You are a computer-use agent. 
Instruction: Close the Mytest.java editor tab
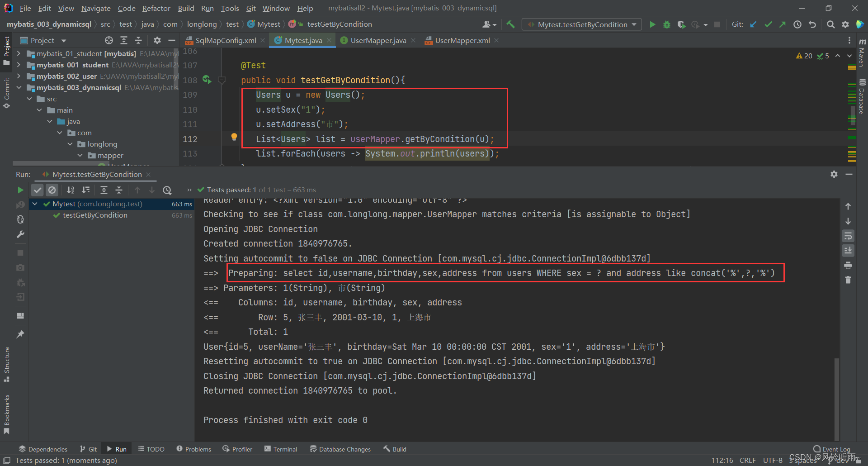click(329, 40)
